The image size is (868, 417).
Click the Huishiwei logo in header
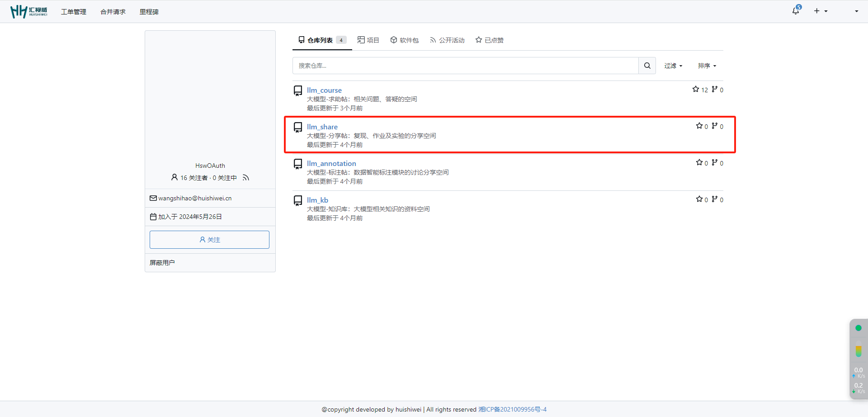(29, 11)
